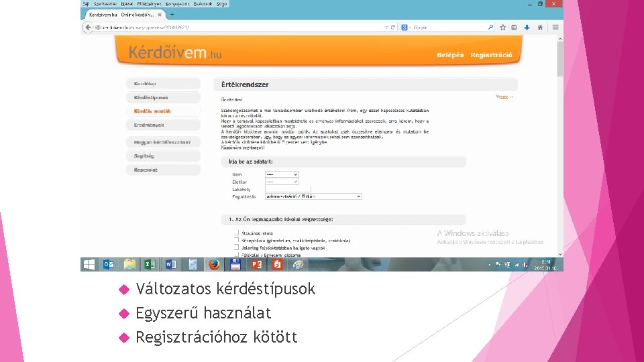Click the Kérdőívem.hu logo
The image size is (644, 362).
(x=175, y=52)
